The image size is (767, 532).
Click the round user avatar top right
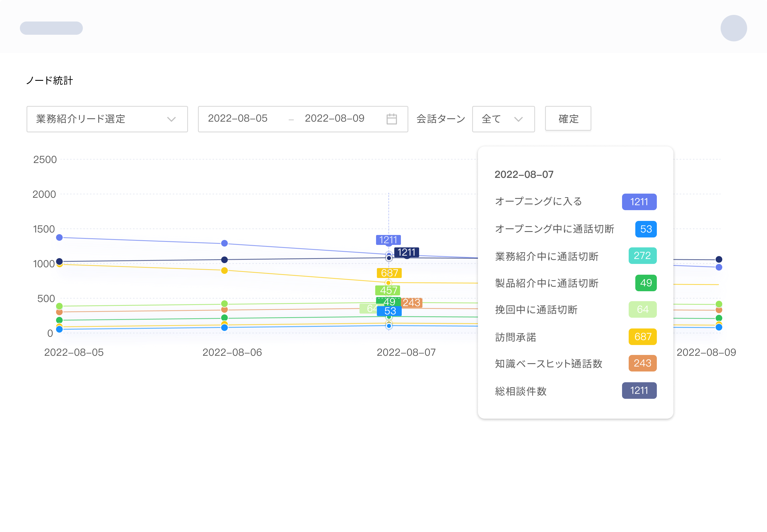[733, 28]
